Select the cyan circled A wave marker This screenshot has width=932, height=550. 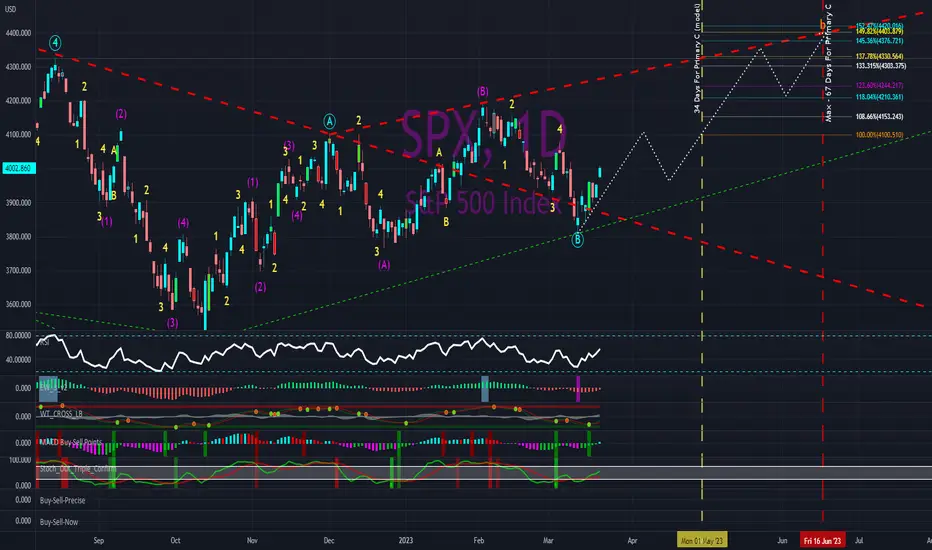pyautogui.click(x=329, y=122)
